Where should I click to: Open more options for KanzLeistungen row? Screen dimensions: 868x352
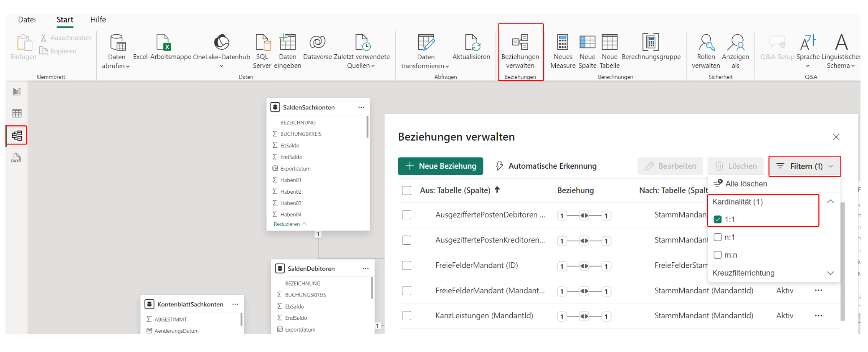818,316
